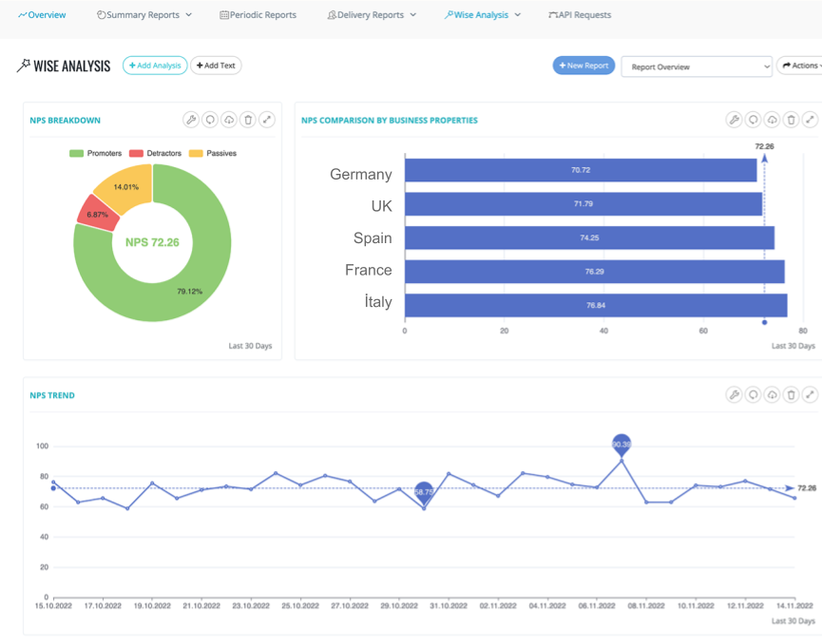Click the Add Analysis button

pyautogui.click(x=155, y=65)
